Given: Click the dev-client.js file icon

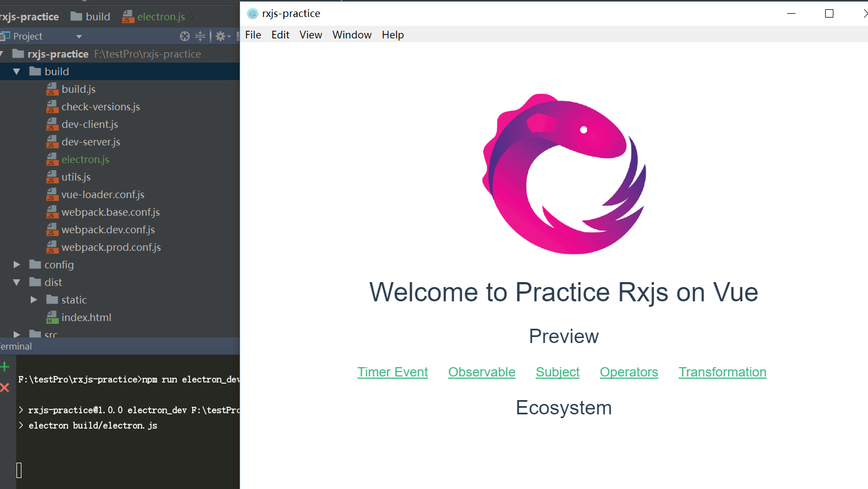Looking at the screenshot, I should [x=52, y=124].
